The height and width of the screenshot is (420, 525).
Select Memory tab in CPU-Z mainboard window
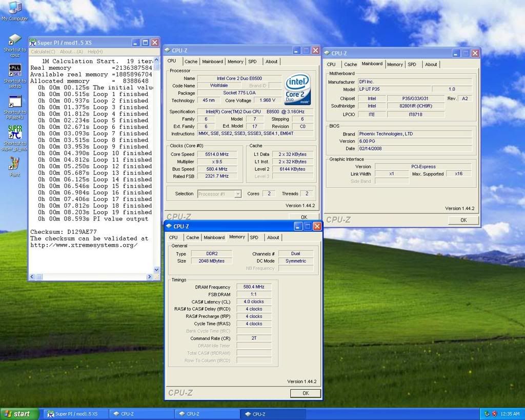tap(395, 64)
